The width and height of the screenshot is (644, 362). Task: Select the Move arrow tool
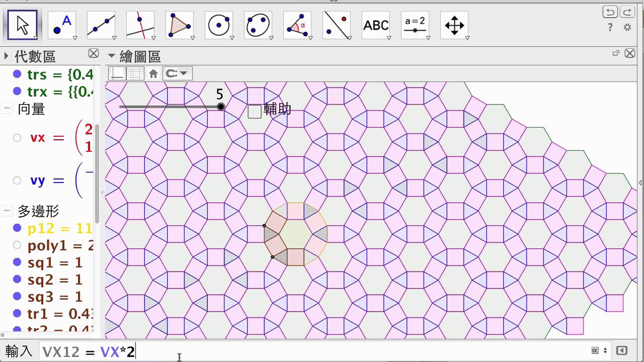click(x=23, y=25)
